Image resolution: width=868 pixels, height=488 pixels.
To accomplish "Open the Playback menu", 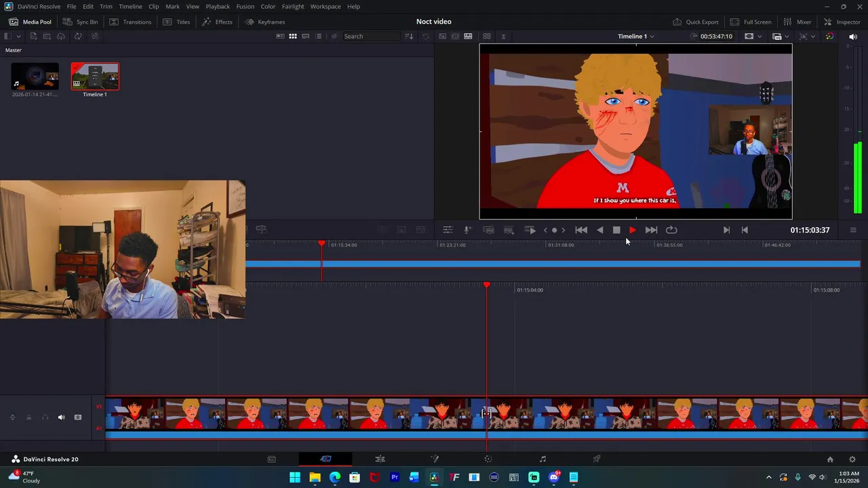I will [x=218, y=6].
